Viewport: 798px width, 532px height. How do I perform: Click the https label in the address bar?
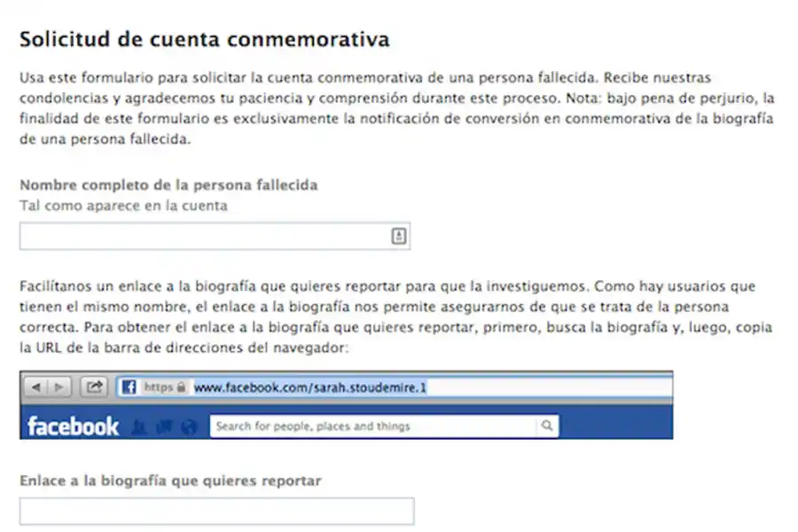pyautogui.click(x=161, y=387)
